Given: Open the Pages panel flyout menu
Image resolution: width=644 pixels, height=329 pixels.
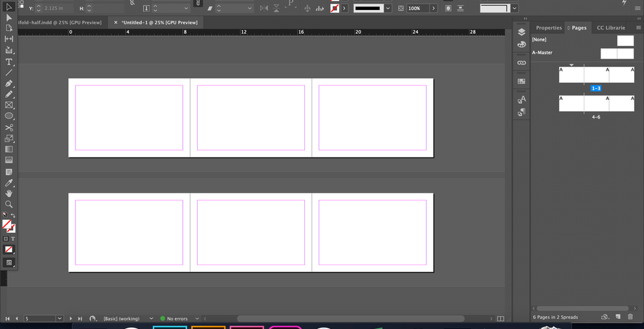Looking at the screenshot, I should (638, 28).
